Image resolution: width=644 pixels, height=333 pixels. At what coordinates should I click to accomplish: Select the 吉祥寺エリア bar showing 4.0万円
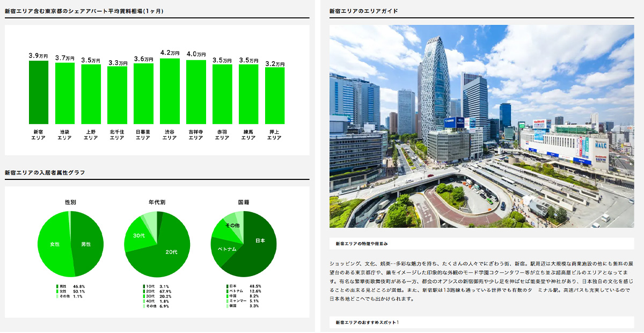click(x=196, y=92)
